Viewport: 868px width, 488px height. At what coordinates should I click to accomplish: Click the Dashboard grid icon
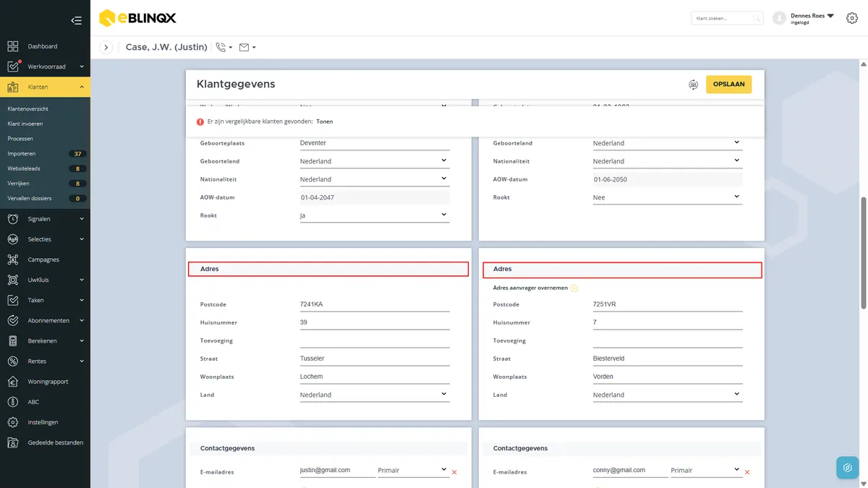(13, 46)
